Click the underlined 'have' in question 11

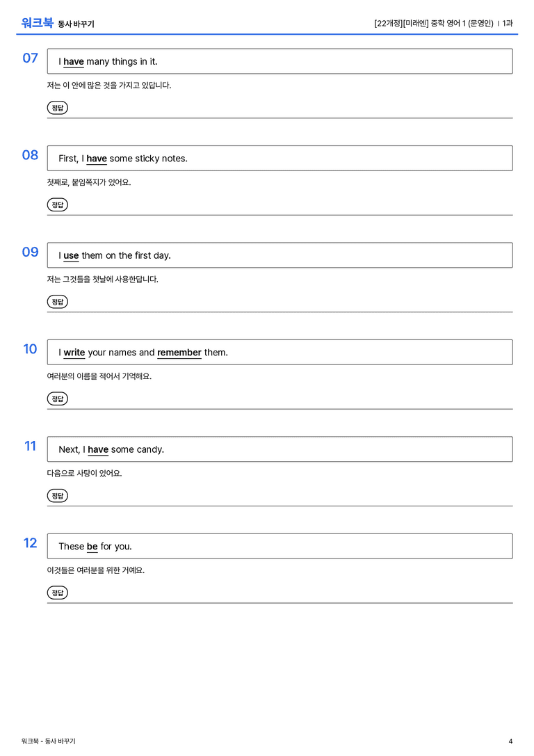point(98,449)
